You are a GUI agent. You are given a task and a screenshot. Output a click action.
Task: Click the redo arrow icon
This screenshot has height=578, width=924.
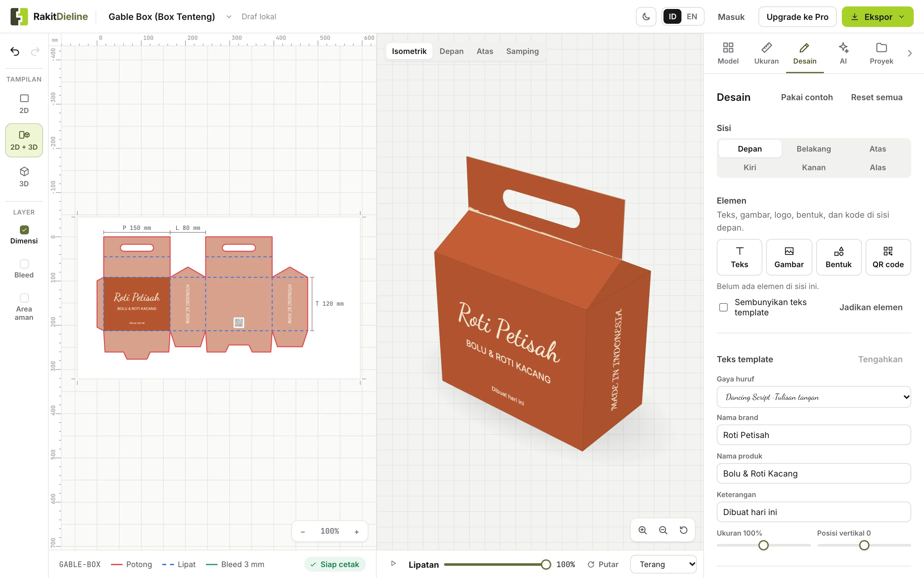click(x=35, y=51)
